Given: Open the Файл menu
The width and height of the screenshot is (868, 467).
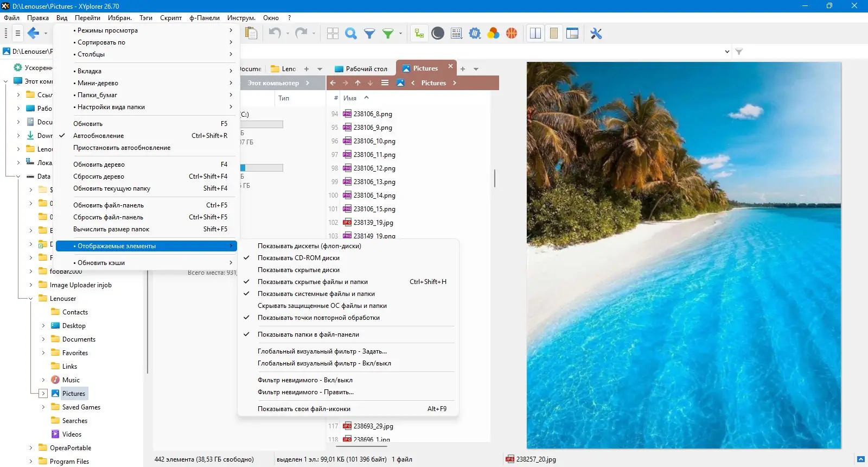Looking at the screenshot, I should (11, 18).
